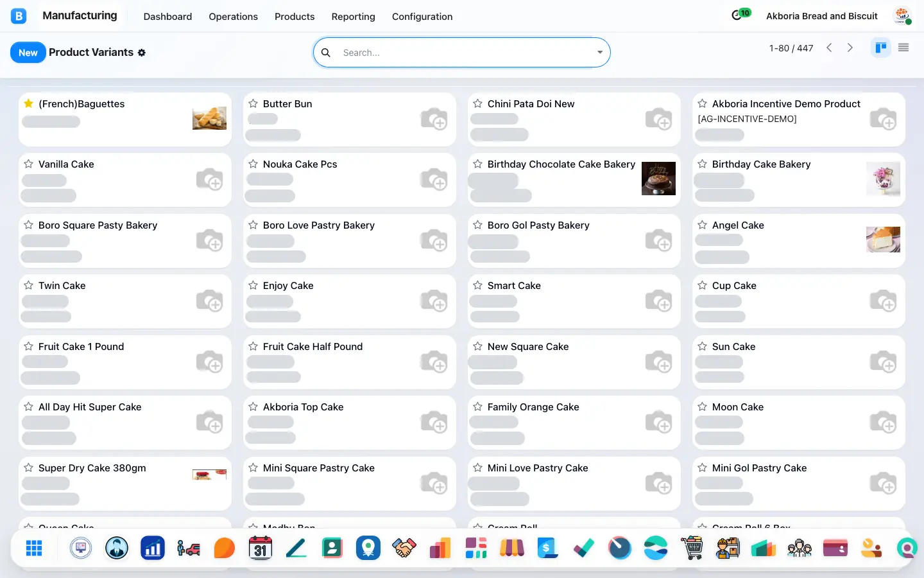924x578 pixels.
Task: Open the blue bar chart app icon
Action: click(153, 548)
